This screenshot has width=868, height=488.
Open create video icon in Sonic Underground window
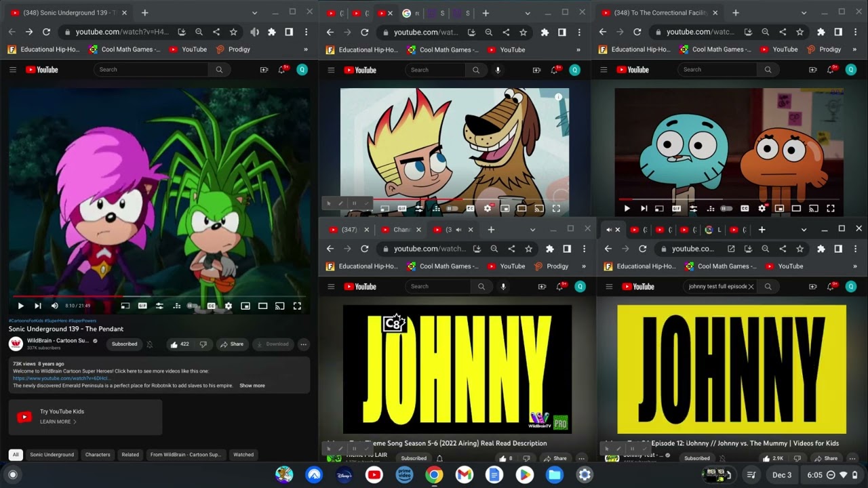(x=264, y=69)
